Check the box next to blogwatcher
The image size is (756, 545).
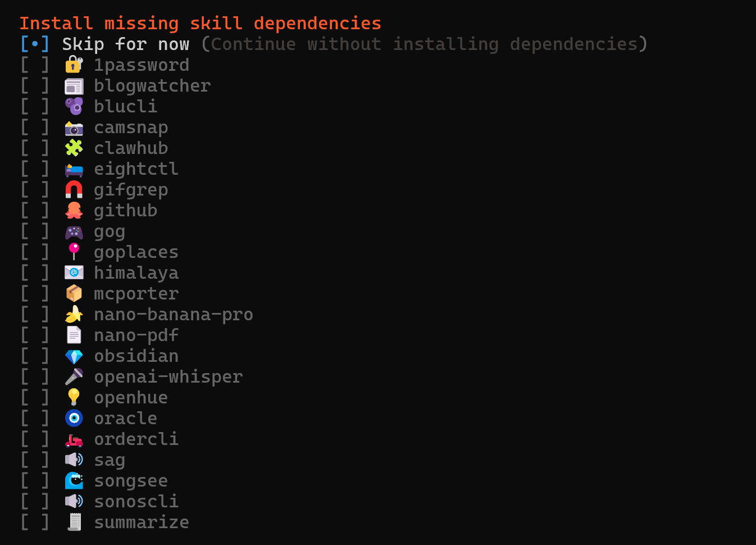pos(35,86)
